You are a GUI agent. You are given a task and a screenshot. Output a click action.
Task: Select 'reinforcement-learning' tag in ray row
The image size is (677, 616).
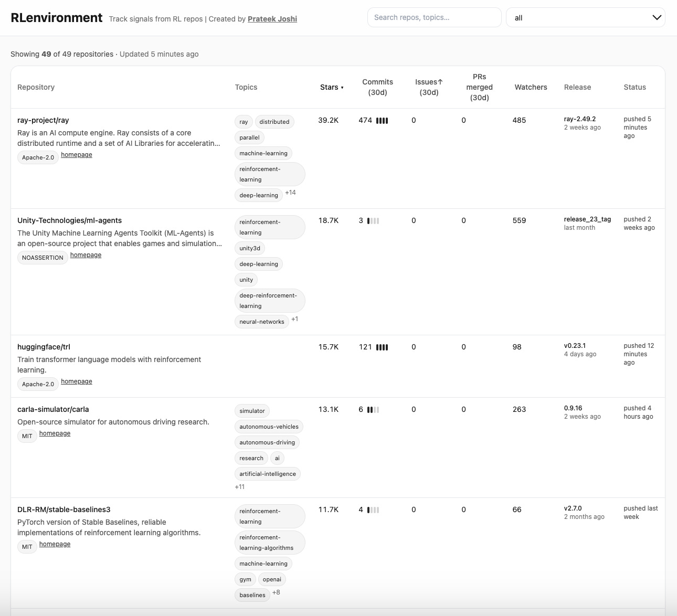[x=270, y=174]
